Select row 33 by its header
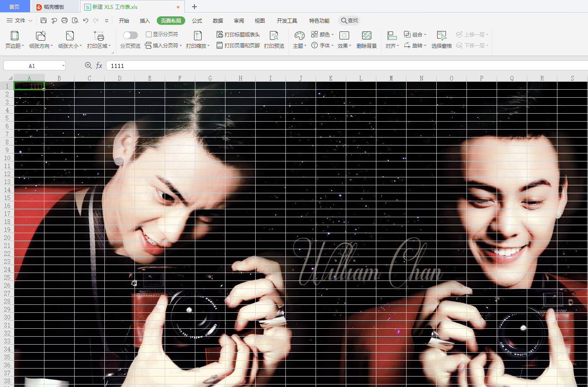Screen dimensions: 588x387 7,341
